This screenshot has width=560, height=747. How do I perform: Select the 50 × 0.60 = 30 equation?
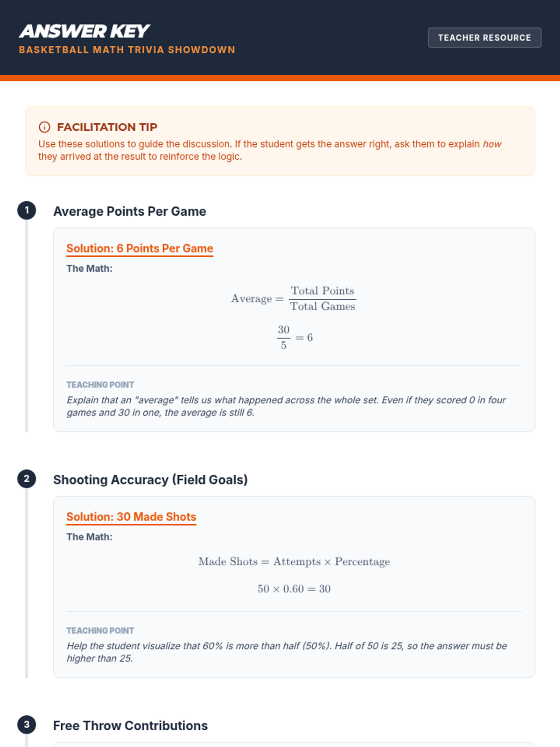pyautogui.click(x=294, y=589)
